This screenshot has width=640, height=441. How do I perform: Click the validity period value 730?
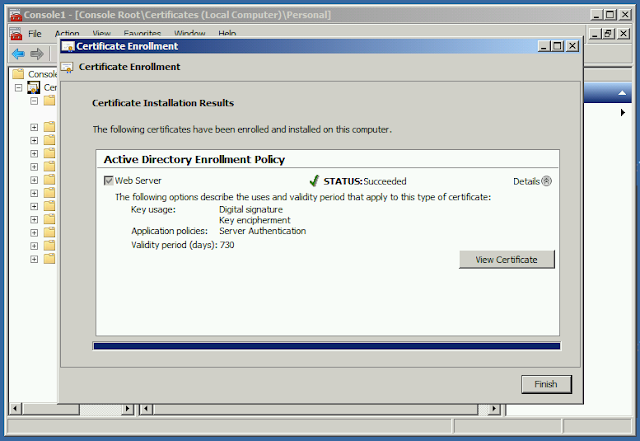point(227,245)
